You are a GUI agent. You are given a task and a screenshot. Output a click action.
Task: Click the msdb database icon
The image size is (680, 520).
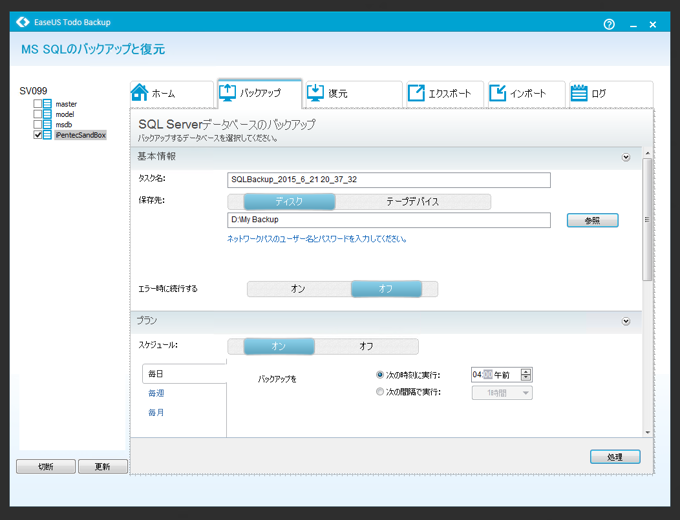coord(47,124)
